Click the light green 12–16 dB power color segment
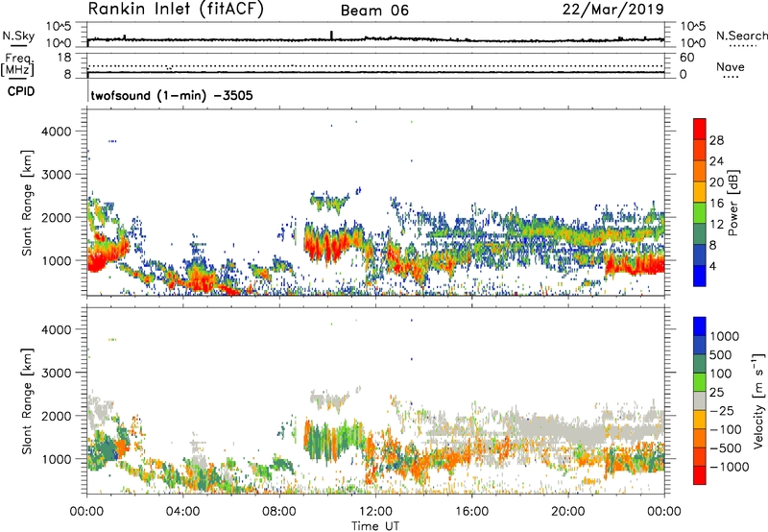This screenshot has width=768, height=532. 700,213
